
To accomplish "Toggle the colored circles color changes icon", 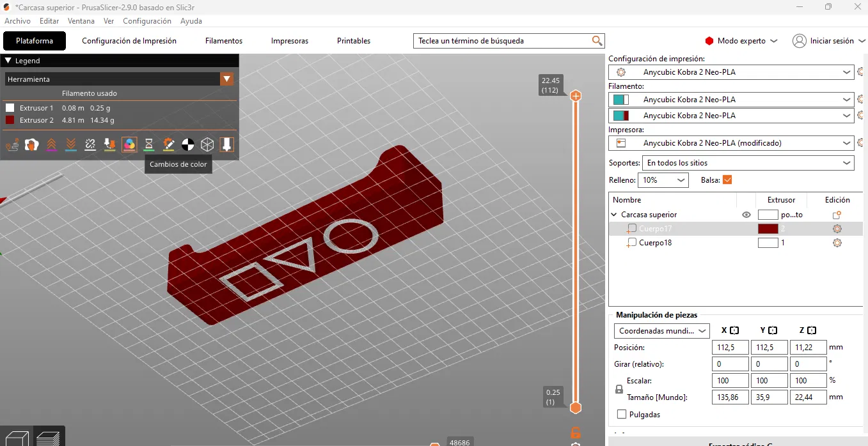I will pos(129,144).
